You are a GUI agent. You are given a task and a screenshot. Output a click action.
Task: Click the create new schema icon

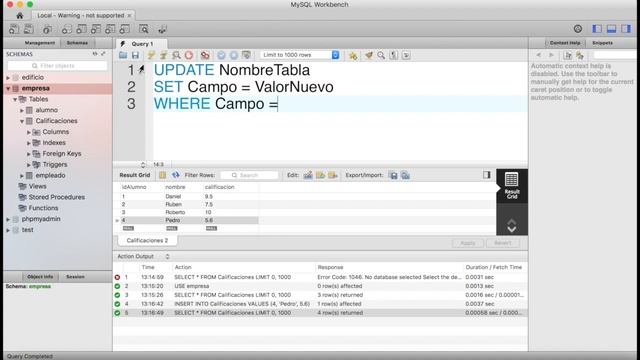tap(67, 29)
